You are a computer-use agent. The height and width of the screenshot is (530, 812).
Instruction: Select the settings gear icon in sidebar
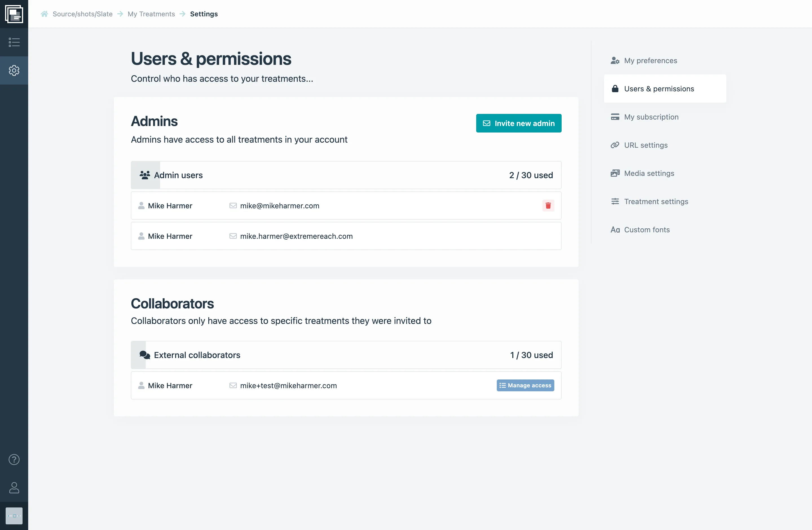point(14,70)
